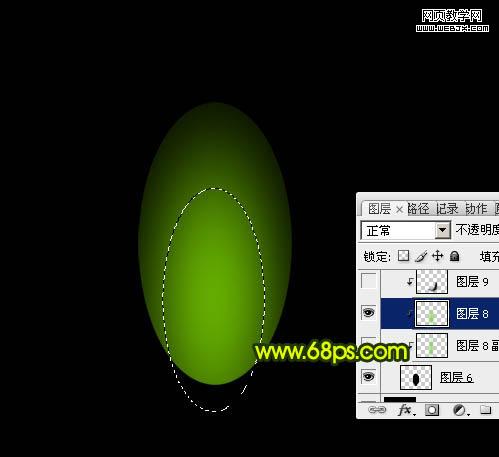Create a new group folder
This screenshot has height=457, width=499.
486,410
